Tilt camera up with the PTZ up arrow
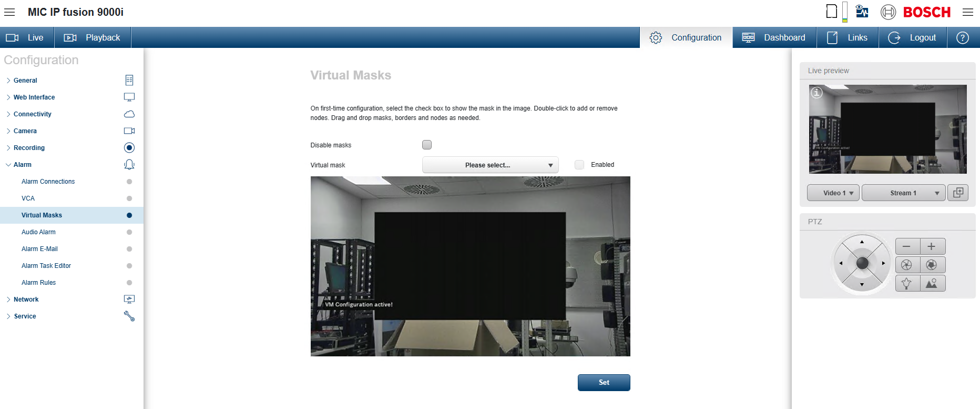 [862, 242]
